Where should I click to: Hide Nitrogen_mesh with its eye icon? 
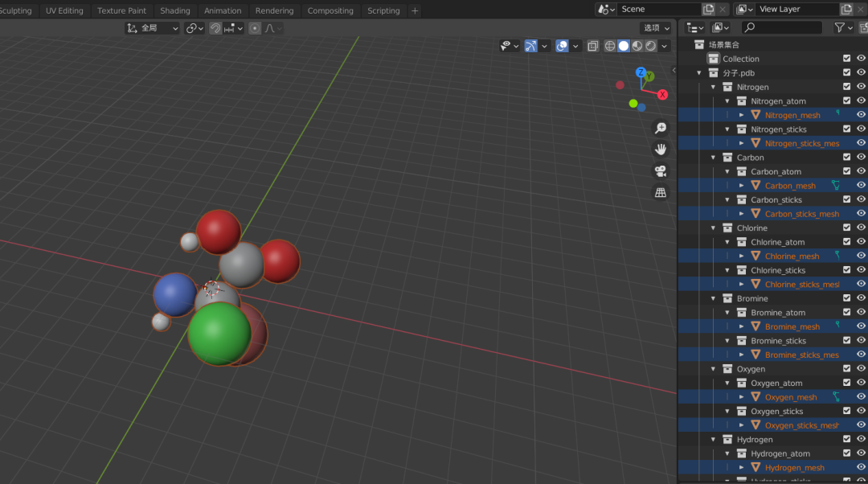coord(861,115)
